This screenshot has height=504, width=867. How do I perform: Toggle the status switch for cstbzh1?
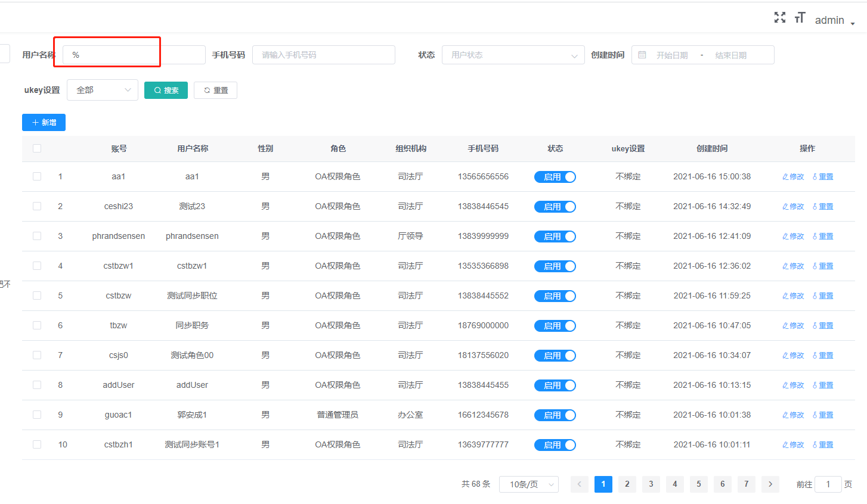click(x=555, y=445)
